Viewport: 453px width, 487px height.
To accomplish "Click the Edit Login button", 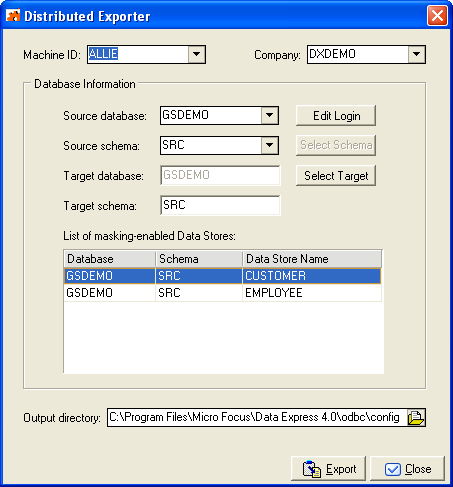I will point(336,116).
